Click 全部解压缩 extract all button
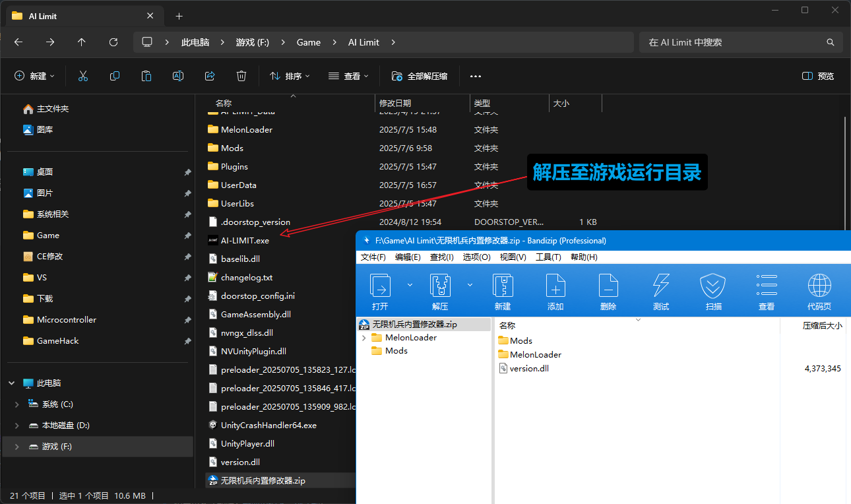Viewport: 851px width, 504px height. (x=420, y=76)
